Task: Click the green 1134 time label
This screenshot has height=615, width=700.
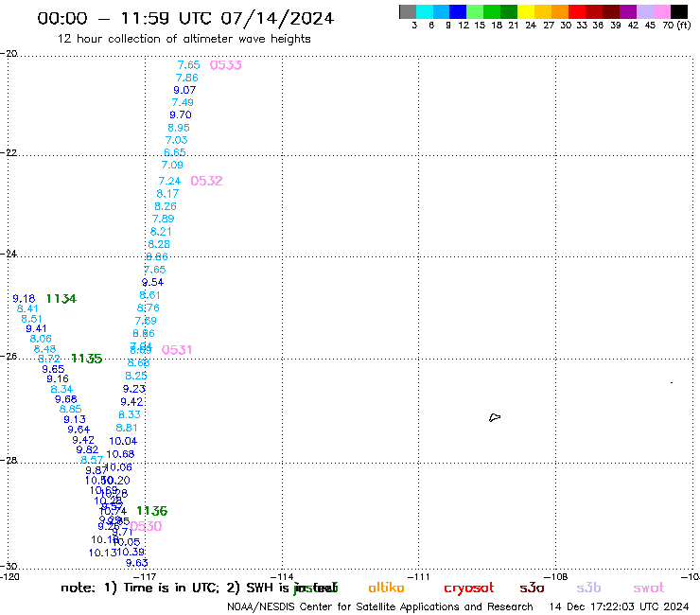Action: [x=61, y=299]
